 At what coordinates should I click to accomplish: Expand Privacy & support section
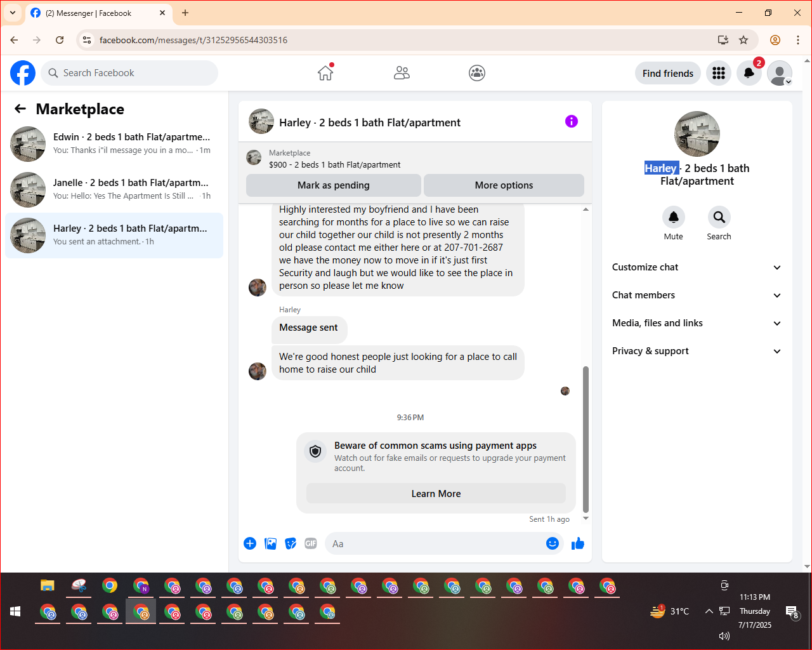coord(697,351)
